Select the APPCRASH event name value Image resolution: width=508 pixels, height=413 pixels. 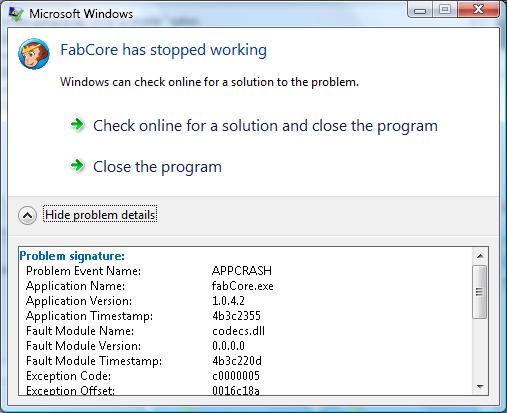[242, 271]
